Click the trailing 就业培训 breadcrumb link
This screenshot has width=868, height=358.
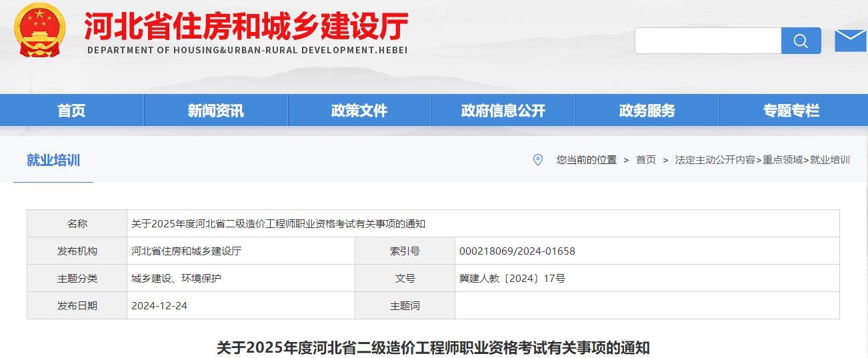tap(829, 160)
